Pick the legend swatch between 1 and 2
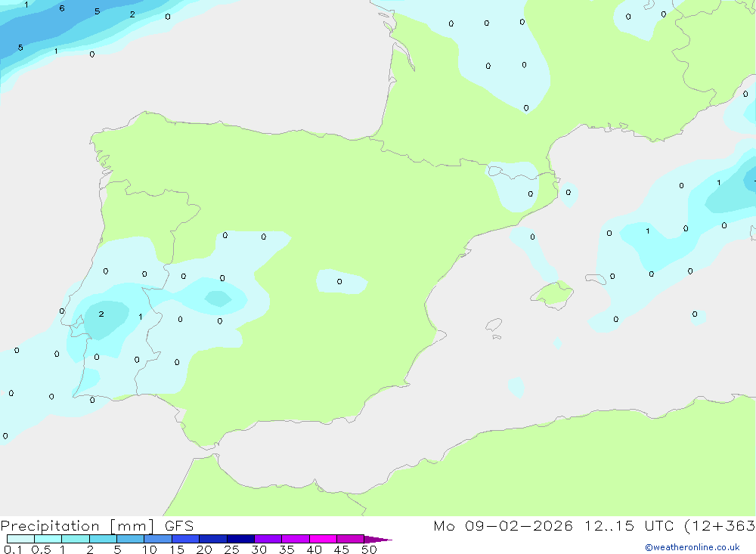The height and width of the screenshot is (554, 756). [x=76, y=539]
